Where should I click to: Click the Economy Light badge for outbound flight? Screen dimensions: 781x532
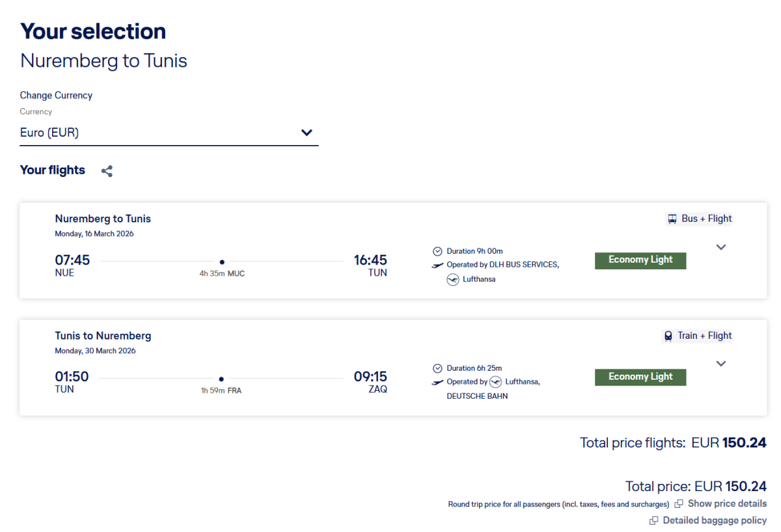coord(640,260)
